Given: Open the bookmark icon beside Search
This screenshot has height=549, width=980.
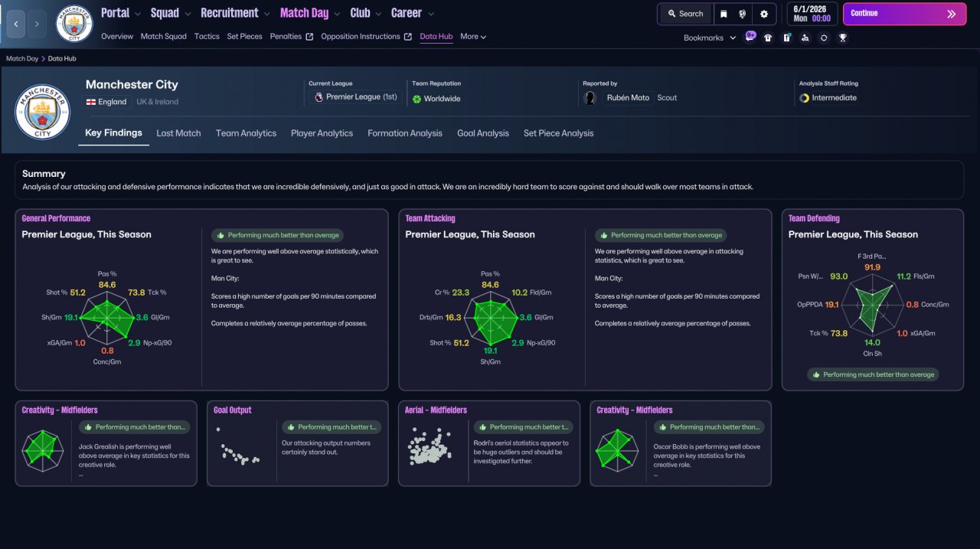Looking at the screenshot, I should pyautogui.click(x=724, y=14).
